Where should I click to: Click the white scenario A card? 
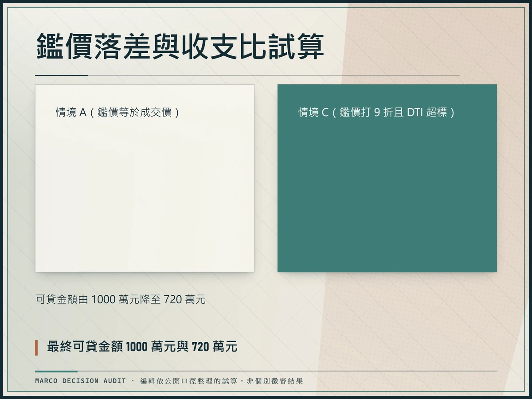pyautogui.click(x=145, y=178)
